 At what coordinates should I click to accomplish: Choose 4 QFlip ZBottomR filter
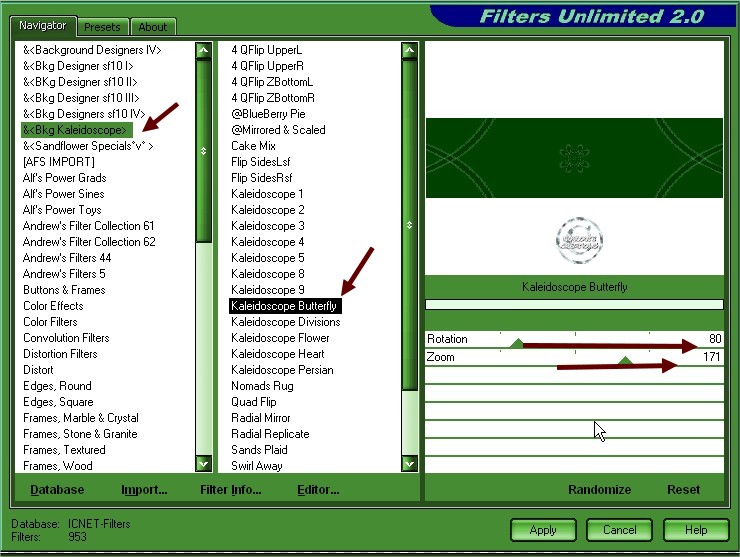pos(273,98)
